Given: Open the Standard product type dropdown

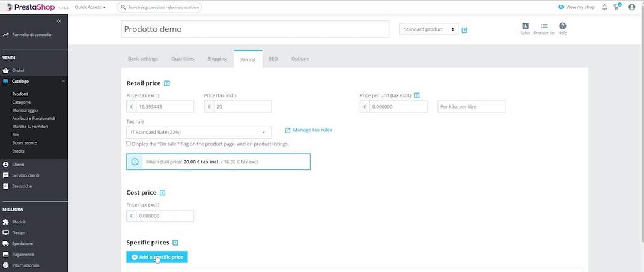Looking at the screenshot, I should (x=428, y=29).
